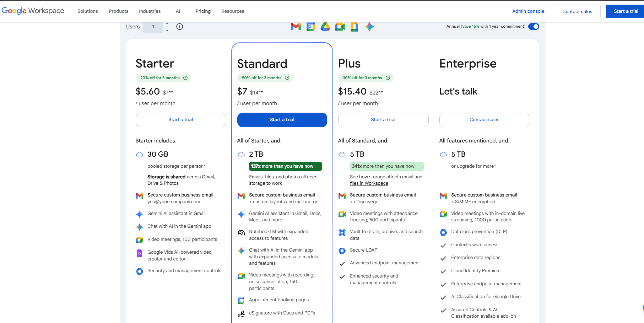
Task: Open the link explaining how storage affects email
Action: [386, 180]
